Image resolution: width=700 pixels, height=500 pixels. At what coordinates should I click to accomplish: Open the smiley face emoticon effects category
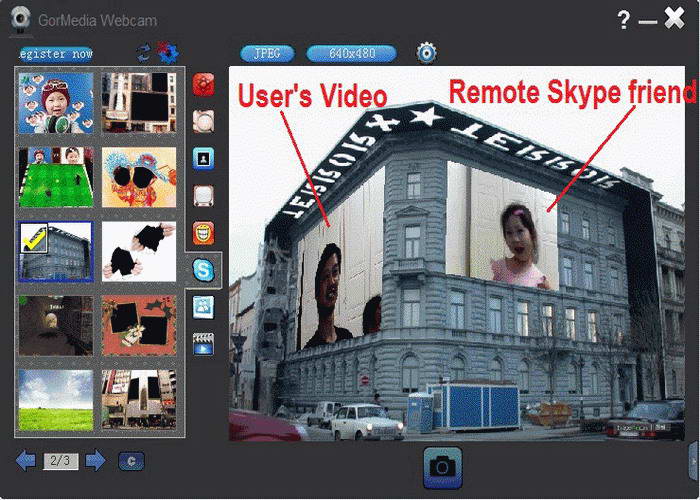pos(203,233)
